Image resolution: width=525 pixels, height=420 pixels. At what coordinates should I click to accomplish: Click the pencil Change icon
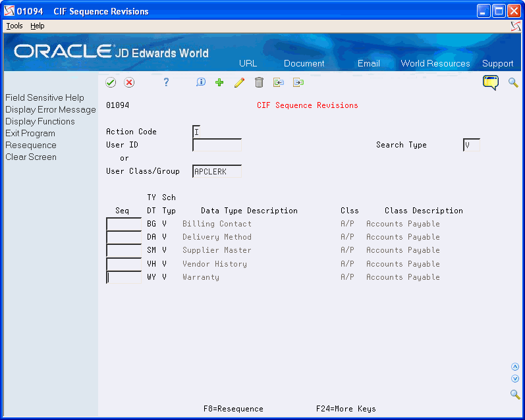click(239, 82)
